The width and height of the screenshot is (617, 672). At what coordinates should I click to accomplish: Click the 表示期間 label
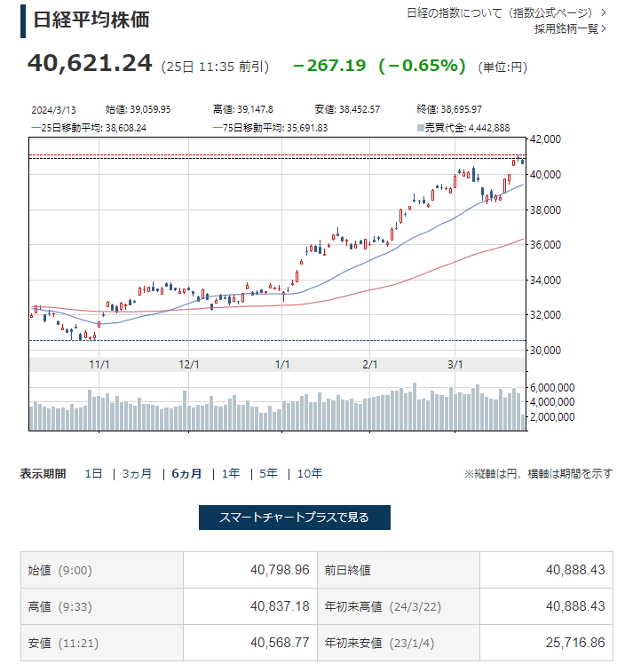(43, 473)
